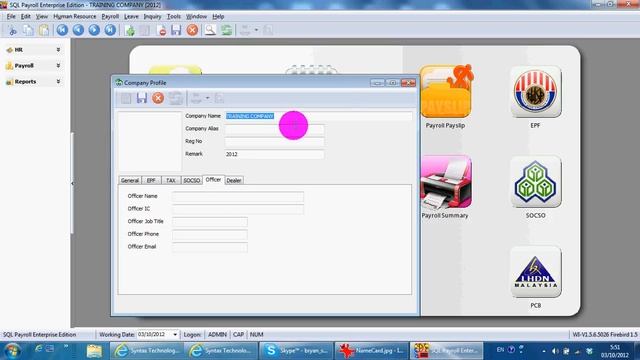This screenshot has width=640, height=360.
Task: Jump to last record with blue navigation icon
Action: pyautogui.click(x=110, y=30)
